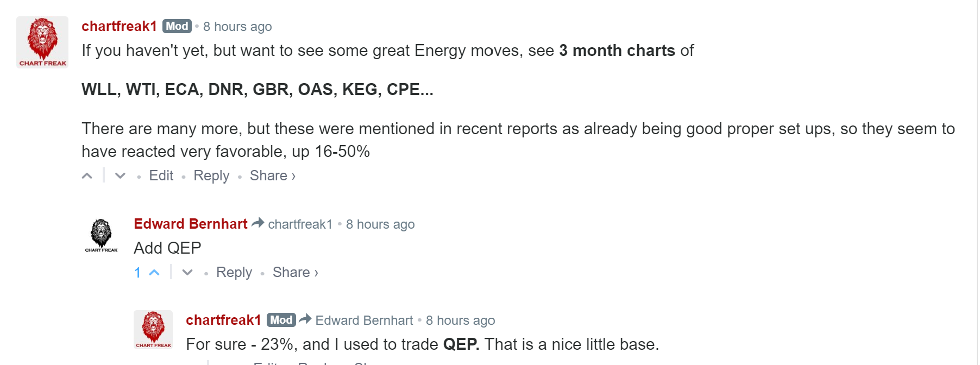
Task: Downvote chartfreak1's Energy moves comment
Action: click(121, 176)
